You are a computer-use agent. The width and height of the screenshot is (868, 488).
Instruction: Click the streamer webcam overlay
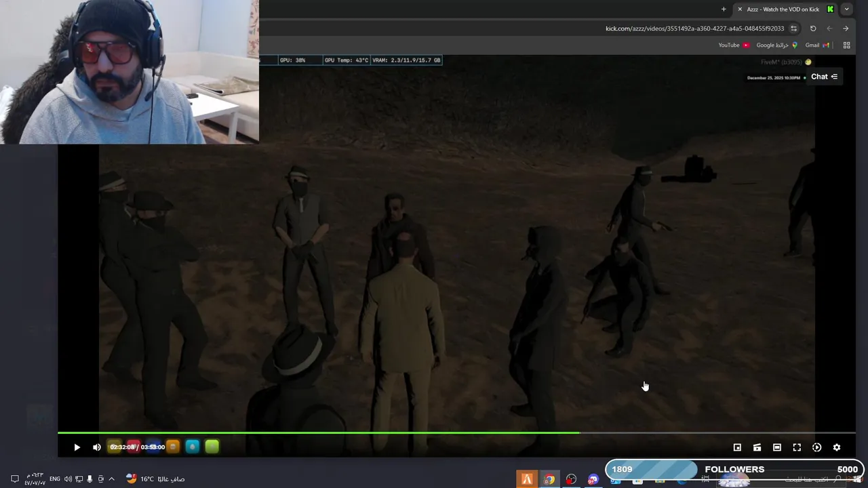click(x=129, y=72)
